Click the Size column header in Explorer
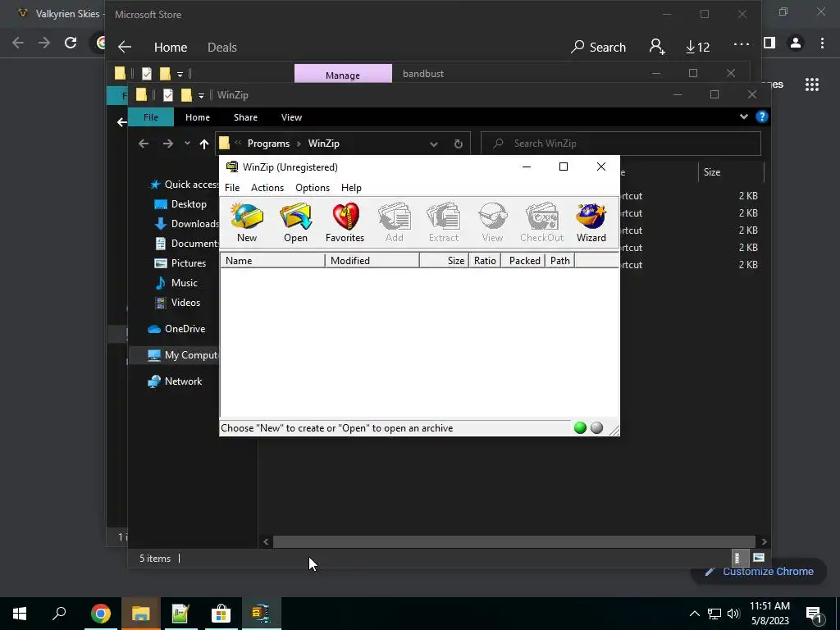Viewport: 840px width, 630px height. point(731,172)
